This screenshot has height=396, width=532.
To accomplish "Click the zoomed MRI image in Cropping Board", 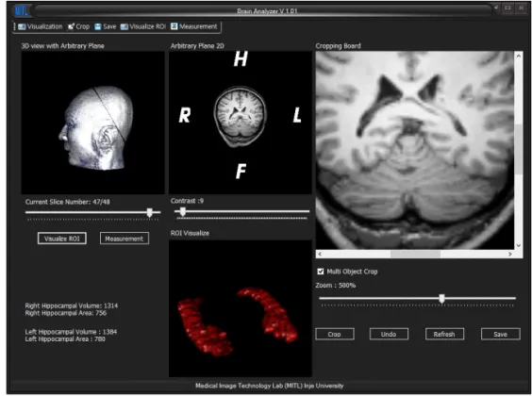I will [x=415, y=151].
